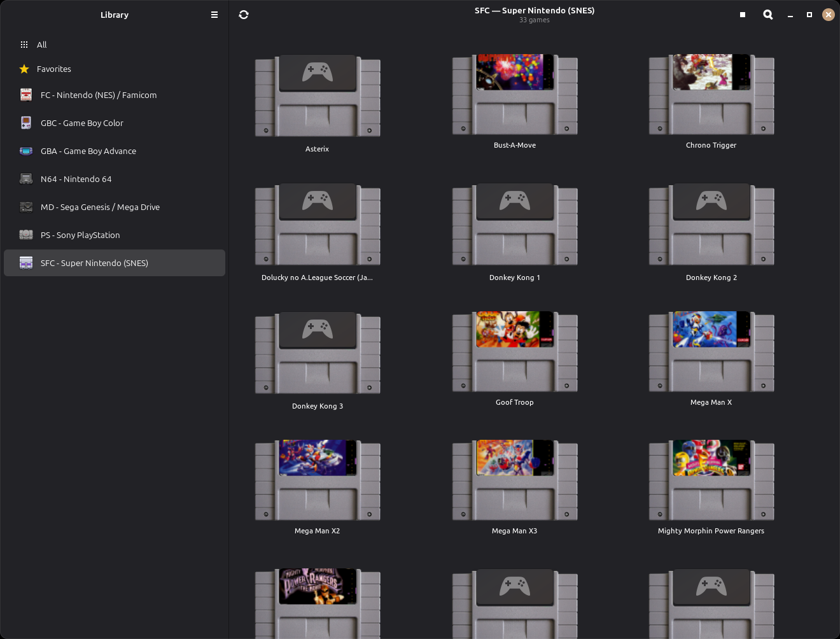
Task: Select N64 - Nintendo 64 platform
Action: pyautogui.click(x=115, y=179)
